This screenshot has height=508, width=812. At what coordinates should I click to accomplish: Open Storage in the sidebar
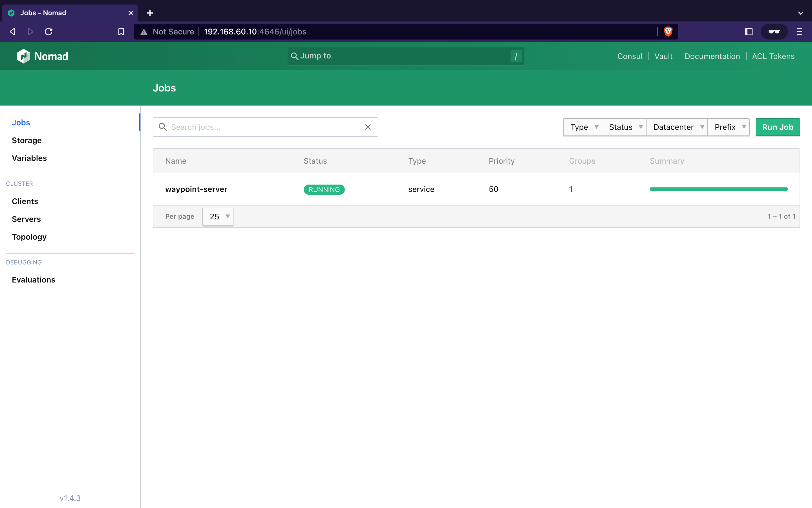point(27,141)
